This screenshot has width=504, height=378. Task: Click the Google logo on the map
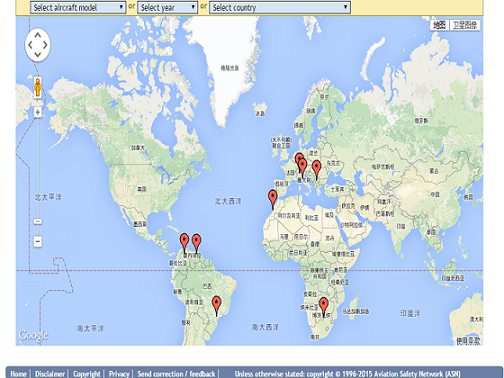[33, 335]
